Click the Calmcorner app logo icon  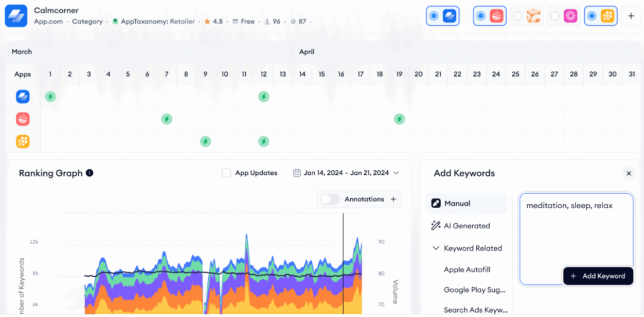[16, 16]
